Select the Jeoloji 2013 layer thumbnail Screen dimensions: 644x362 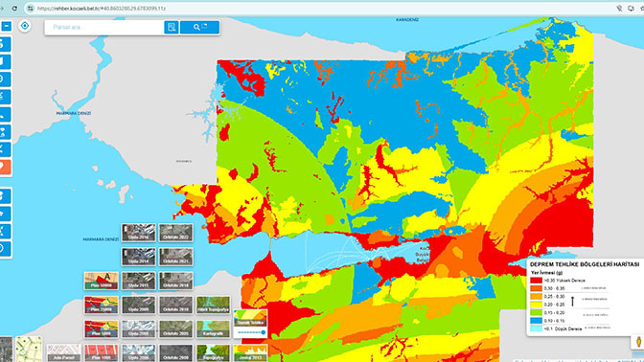[x=250, y=353]
